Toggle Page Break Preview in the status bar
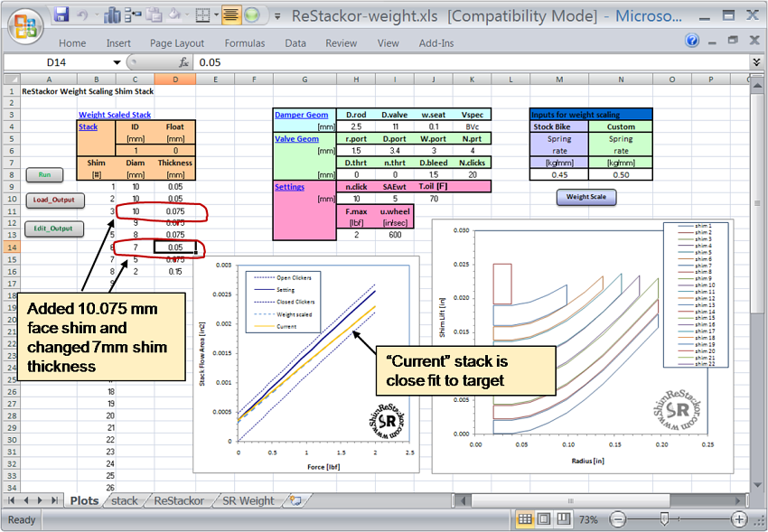Viewport: 768px width, 532px height. (x=563, y=519)
